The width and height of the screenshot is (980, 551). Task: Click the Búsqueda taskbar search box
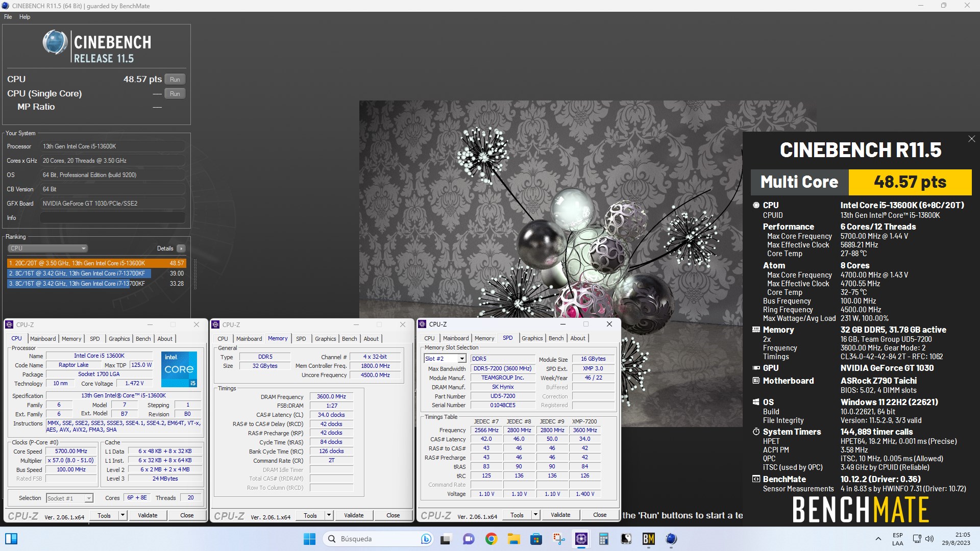click(378, 539)
